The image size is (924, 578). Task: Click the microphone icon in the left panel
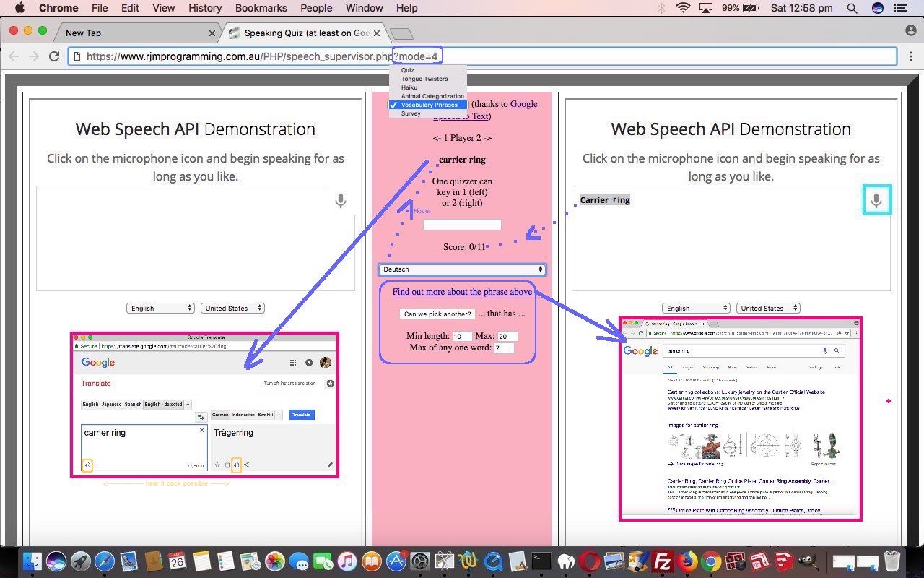[340, 201]
